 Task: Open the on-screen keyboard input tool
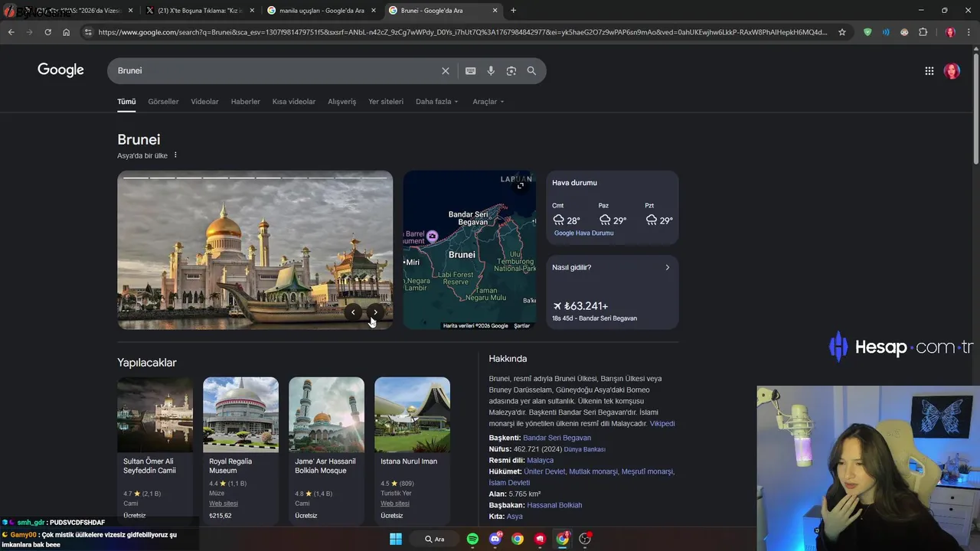point(470,70)
